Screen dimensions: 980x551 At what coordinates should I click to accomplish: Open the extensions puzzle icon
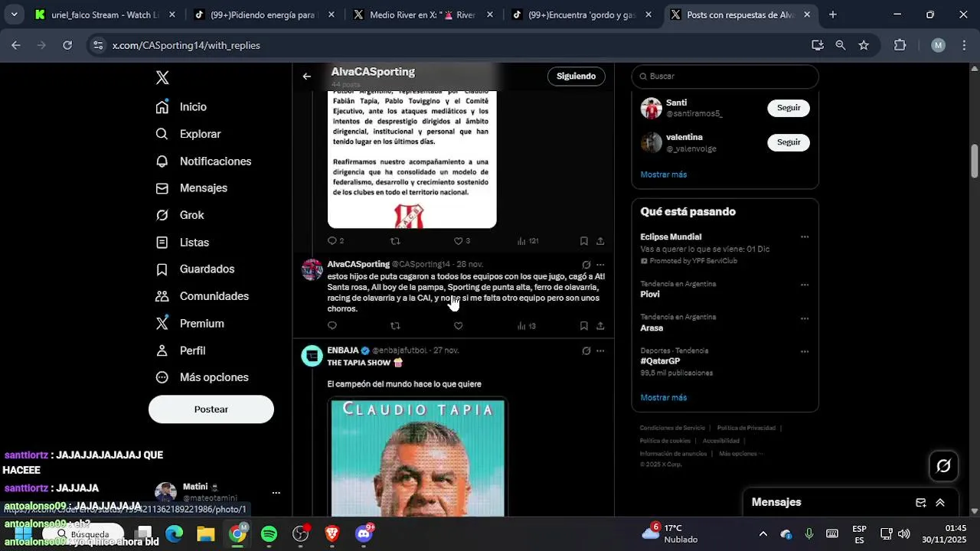click(x=900, y=45)
